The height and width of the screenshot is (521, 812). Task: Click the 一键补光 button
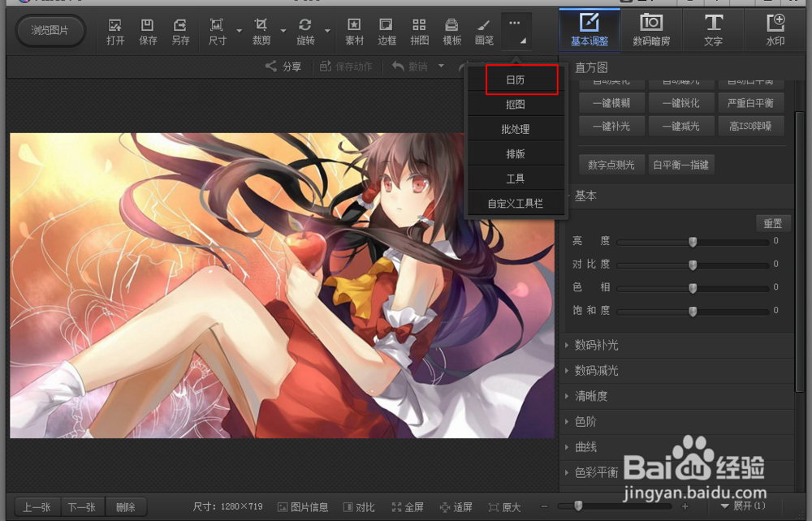[611, 126]
